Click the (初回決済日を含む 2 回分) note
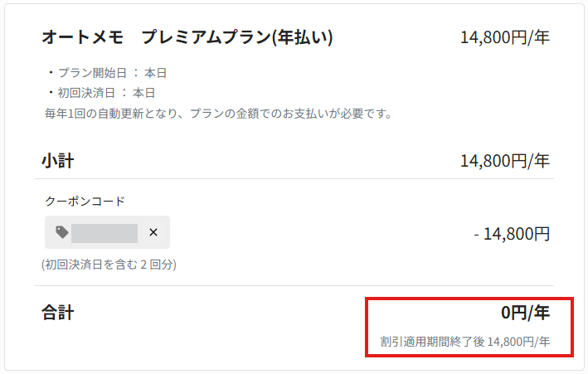This screenshot has height=374, width=588. (109, 265)
